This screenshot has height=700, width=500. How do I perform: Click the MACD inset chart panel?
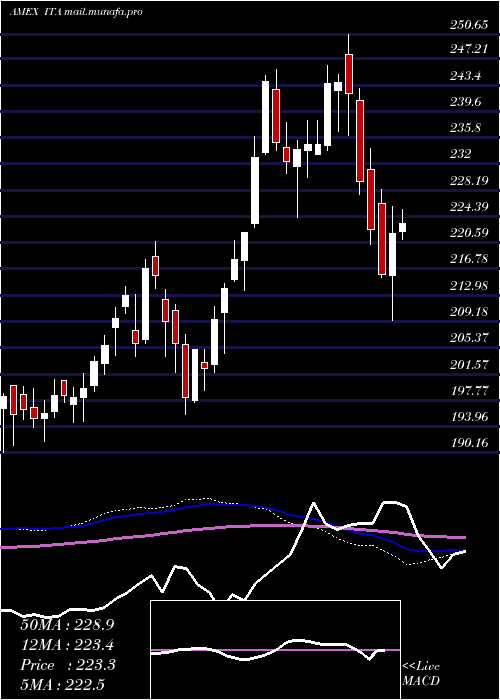[x=275, y=650]
